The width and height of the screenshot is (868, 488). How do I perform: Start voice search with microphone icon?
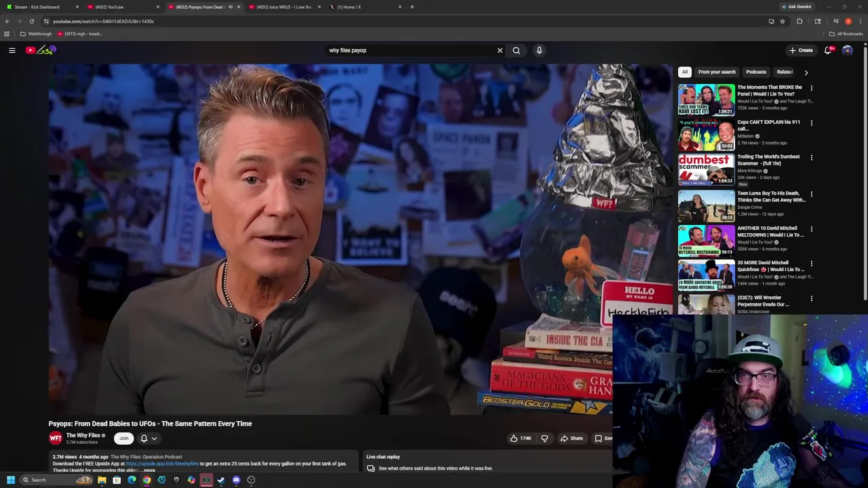pyautogui.click(x=539, y=50)
